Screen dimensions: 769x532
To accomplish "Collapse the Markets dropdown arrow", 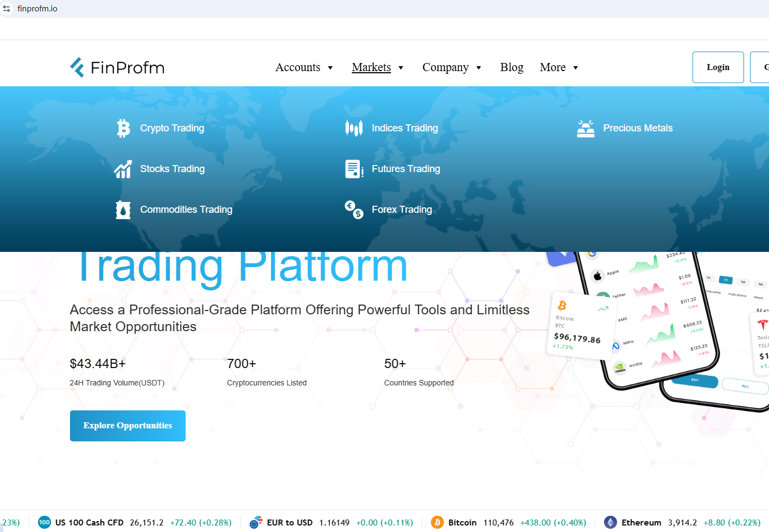I will [x=401, y=68].
